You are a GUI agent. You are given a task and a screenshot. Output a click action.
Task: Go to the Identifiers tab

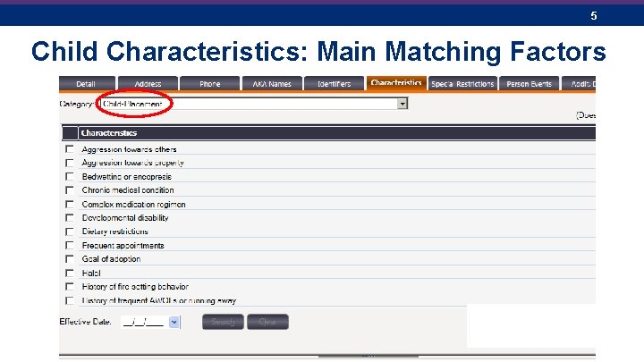coord(334,84)
